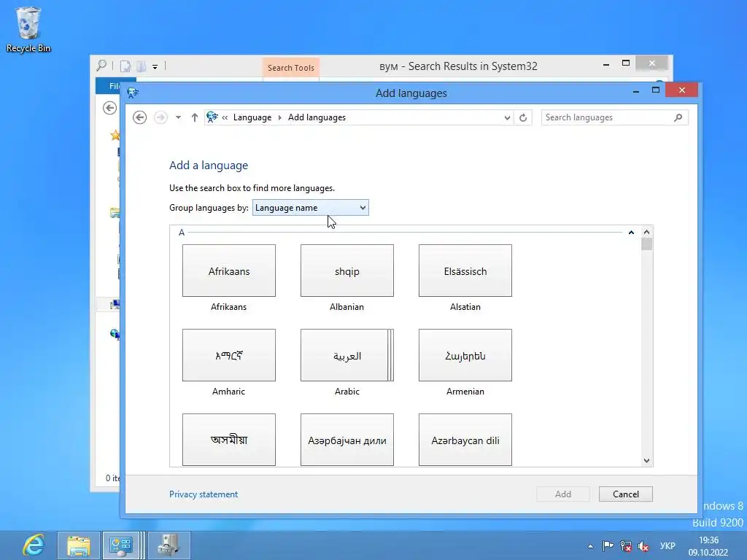
Task: Open Action Center flag icon
Action: [608, 546]
